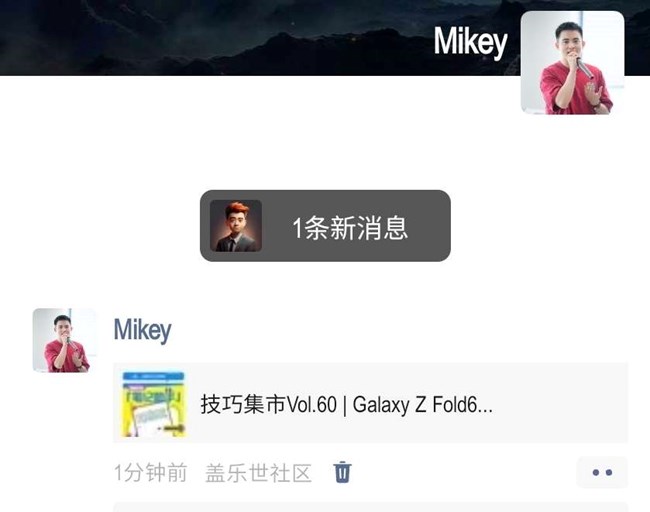Tap the cartoon avatar in the notification pill
The width and height of the screenshot is (650, 512).
[x=236, y=226]
